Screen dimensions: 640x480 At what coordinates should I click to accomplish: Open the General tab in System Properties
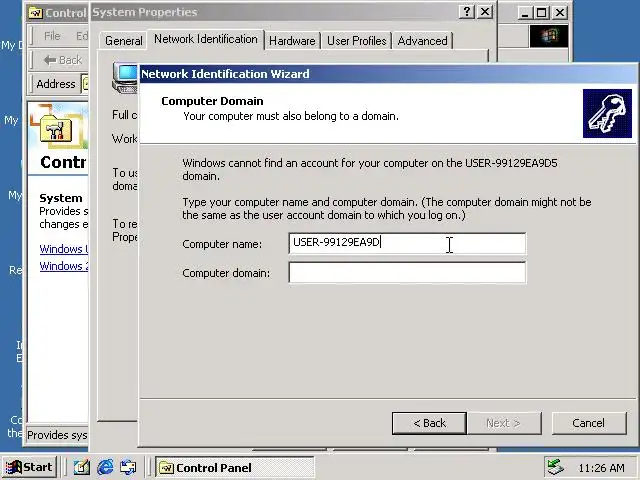[123, 41]
